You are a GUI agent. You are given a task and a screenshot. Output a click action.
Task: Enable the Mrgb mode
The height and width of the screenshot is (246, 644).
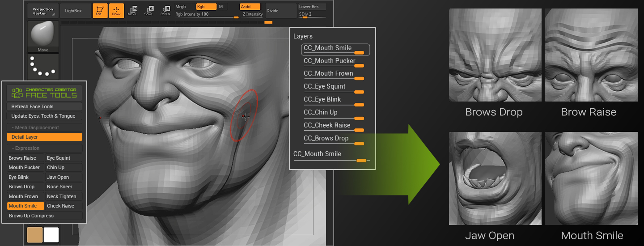(181, 7)
